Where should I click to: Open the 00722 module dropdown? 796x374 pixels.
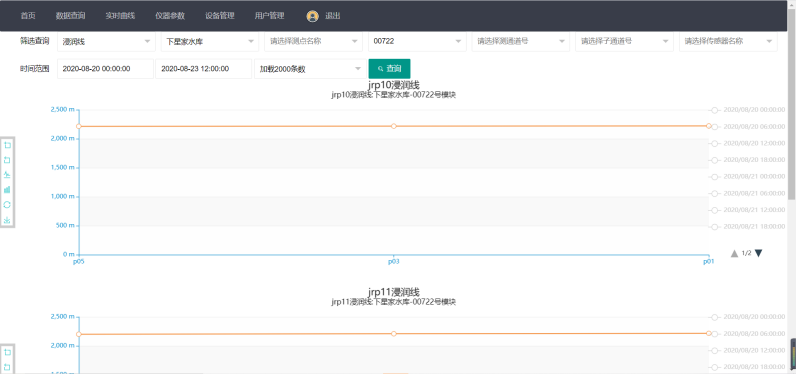417,42
